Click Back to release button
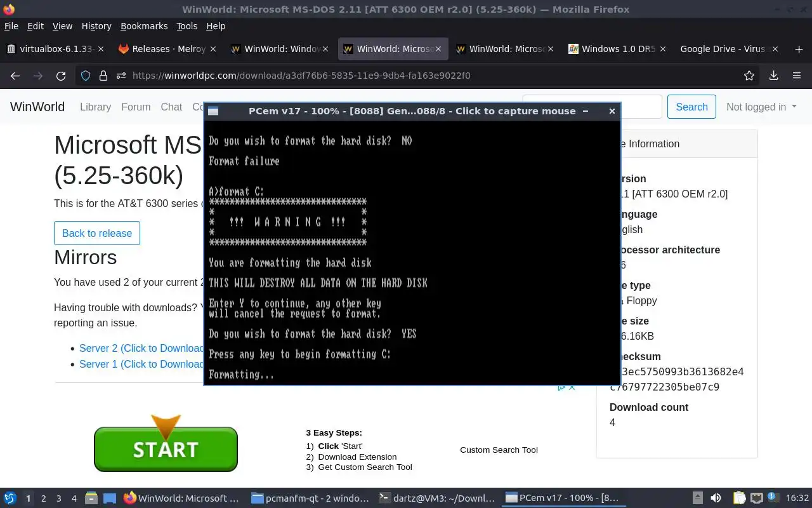812x508 pixels. (97, 233)
